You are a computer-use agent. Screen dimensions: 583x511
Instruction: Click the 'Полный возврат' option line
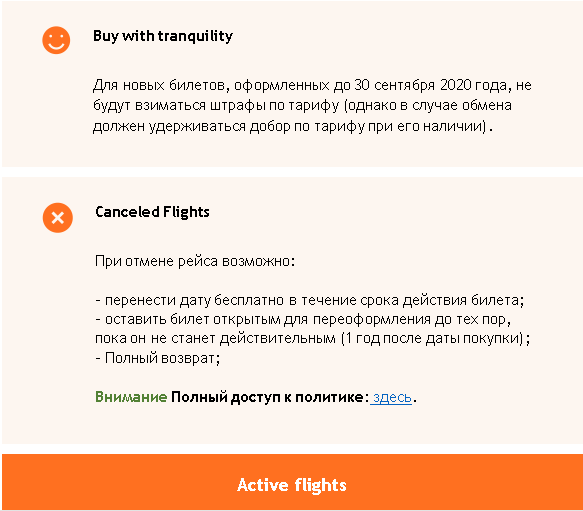pyautogui.click(x=158, y=359)
